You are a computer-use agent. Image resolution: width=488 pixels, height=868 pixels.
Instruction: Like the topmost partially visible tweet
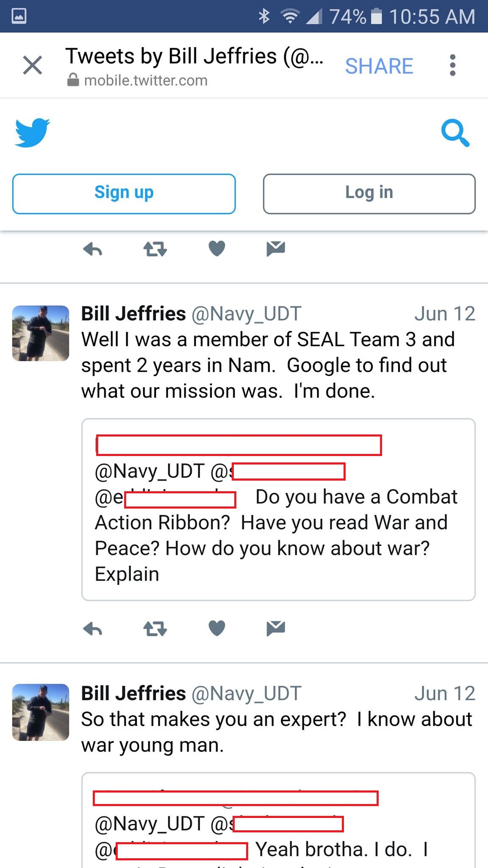click(x=217, y=248)
